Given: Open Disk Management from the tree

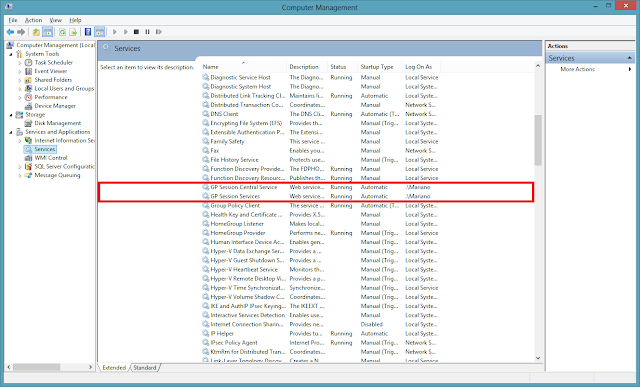Looking at the screenshot, I should pyautogui.click(x=58, y=123).
